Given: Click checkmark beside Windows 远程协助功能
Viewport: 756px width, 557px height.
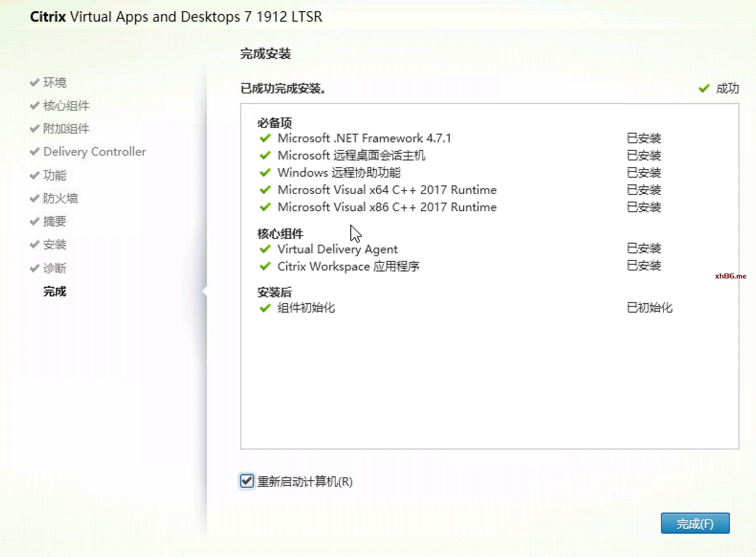Looking at the screenshot, I should click(x=265, y=172).
